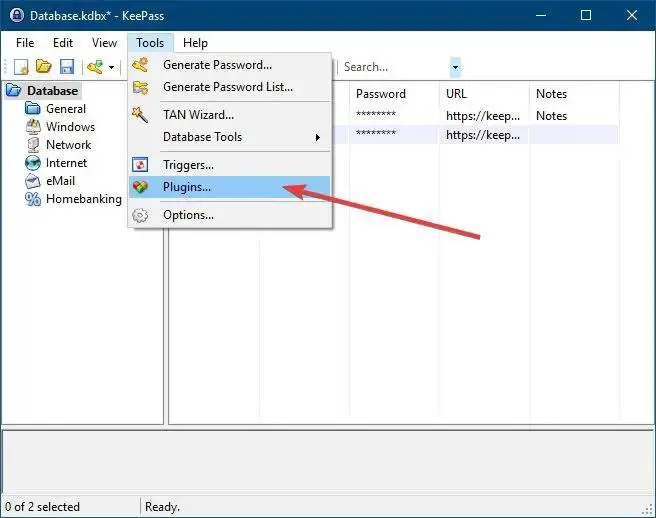
Task: Click the Database open-folder icon
Action: click(14, 90)
